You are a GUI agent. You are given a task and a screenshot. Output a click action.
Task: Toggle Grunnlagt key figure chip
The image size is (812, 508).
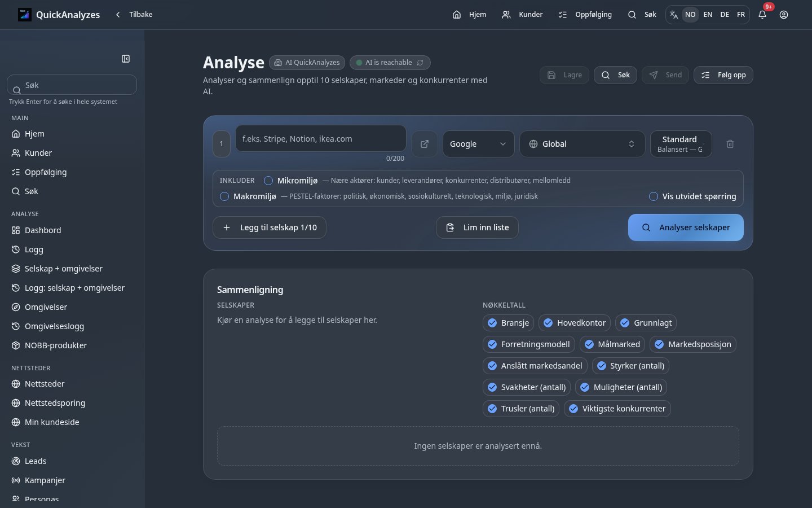646,323
